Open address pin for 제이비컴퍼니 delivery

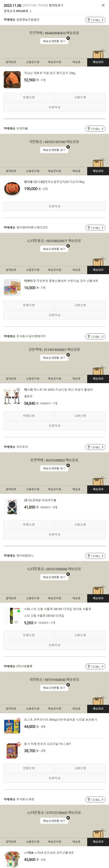[95, 556]
